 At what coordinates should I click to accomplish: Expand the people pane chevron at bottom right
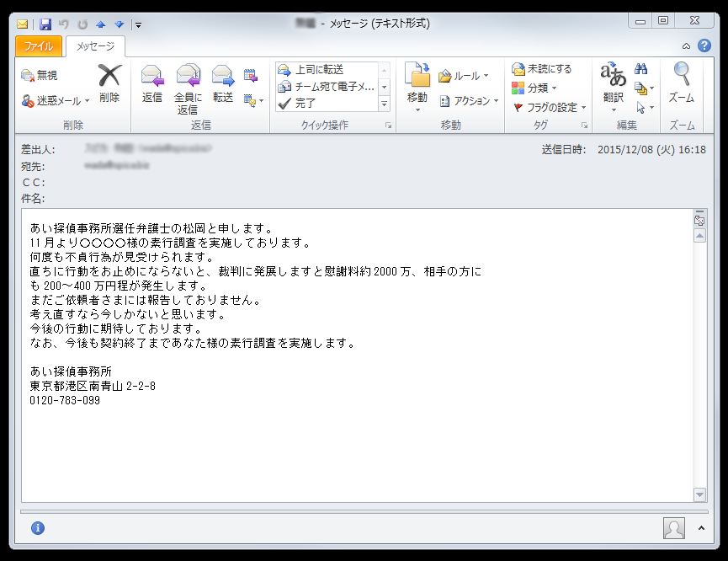701,528
